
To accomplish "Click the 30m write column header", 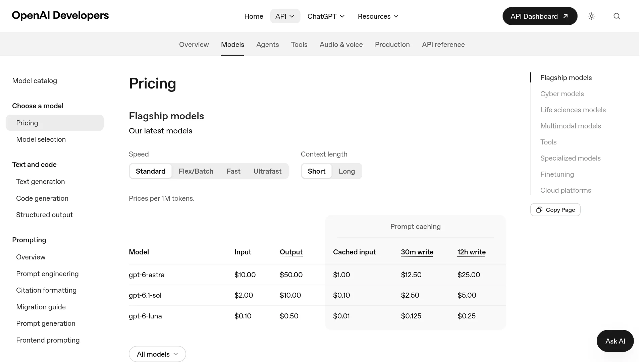I will pos(417,252).
